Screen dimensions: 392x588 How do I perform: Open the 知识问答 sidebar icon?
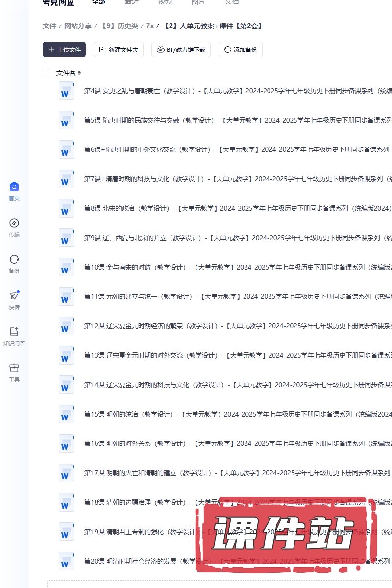[14, 332]
